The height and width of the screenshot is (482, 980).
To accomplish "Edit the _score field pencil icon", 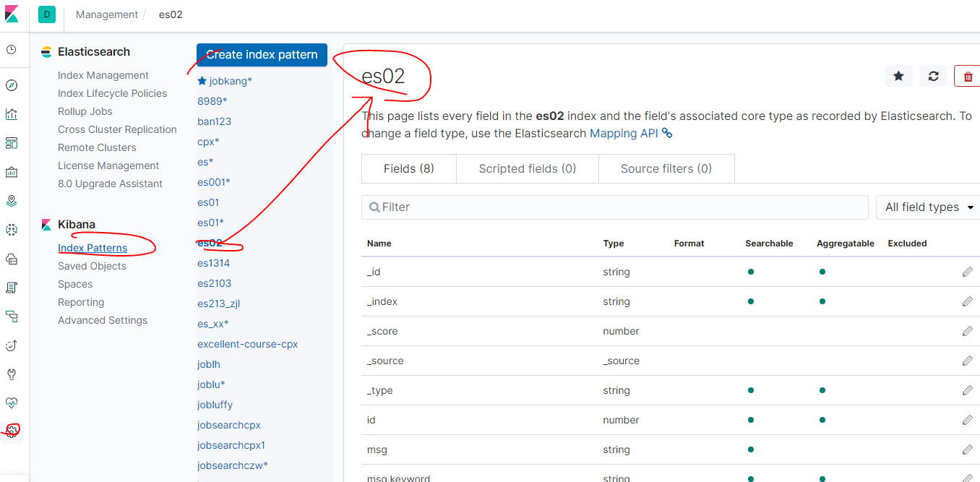I will coord(968,331).
